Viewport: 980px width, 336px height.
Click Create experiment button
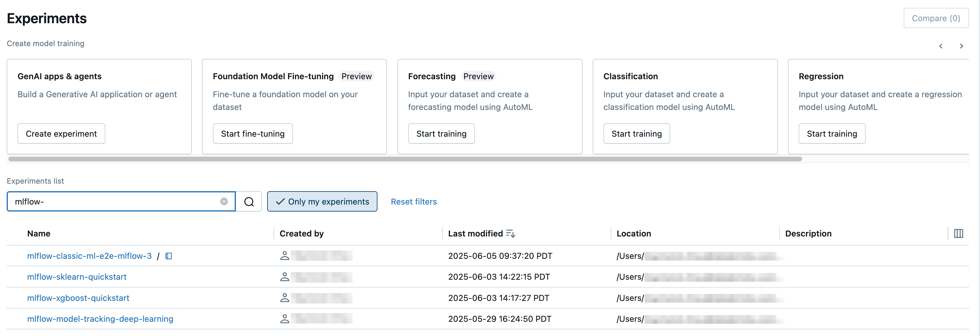point(61,133)
